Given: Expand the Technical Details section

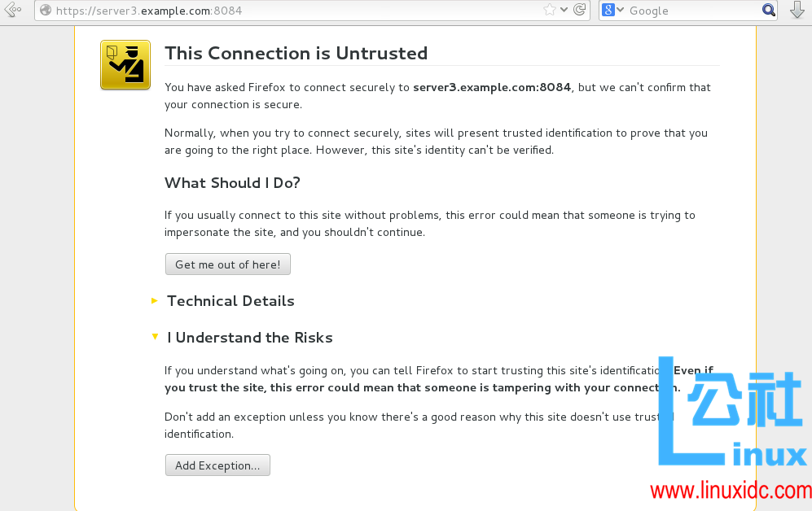Looking at the screenshot, I should [155, 301].
